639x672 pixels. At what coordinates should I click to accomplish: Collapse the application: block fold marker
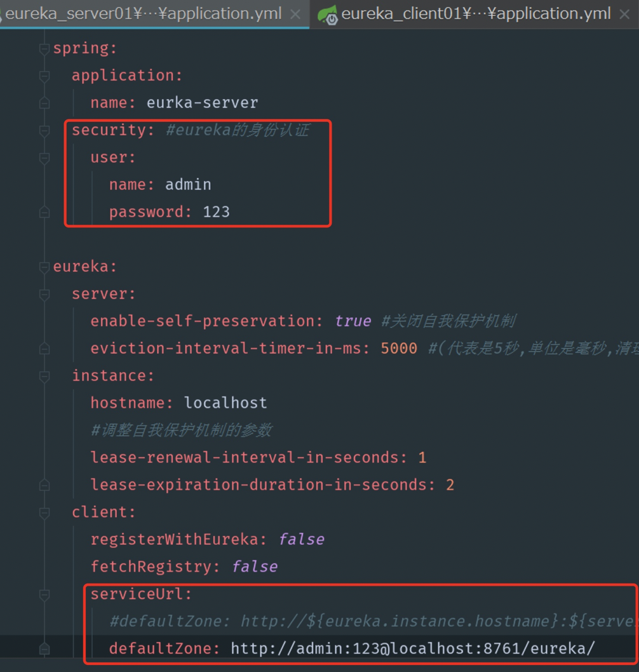(x=44, y=76)
